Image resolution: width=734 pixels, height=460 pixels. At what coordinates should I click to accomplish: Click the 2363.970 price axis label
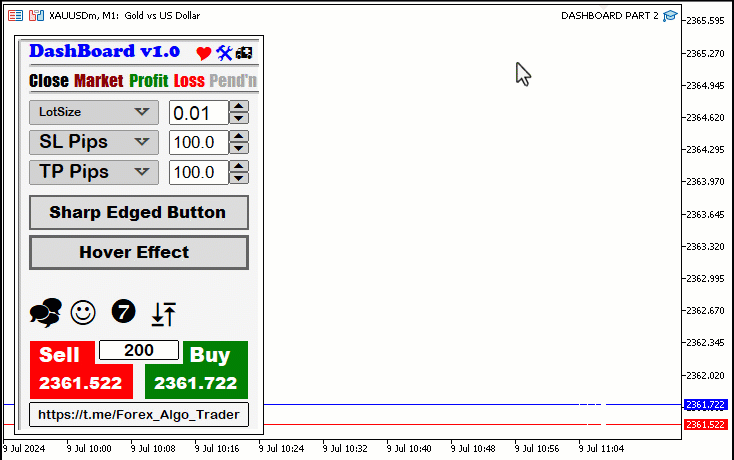pos(705,182)
